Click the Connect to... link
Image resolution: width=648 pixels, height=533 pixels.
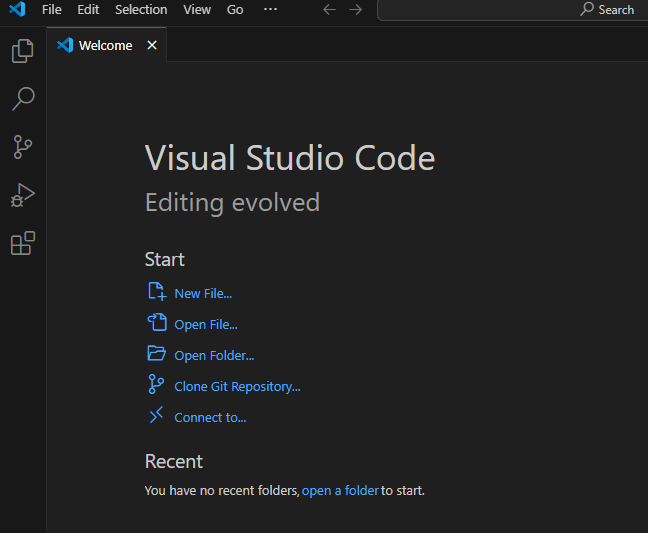point(210,418)
